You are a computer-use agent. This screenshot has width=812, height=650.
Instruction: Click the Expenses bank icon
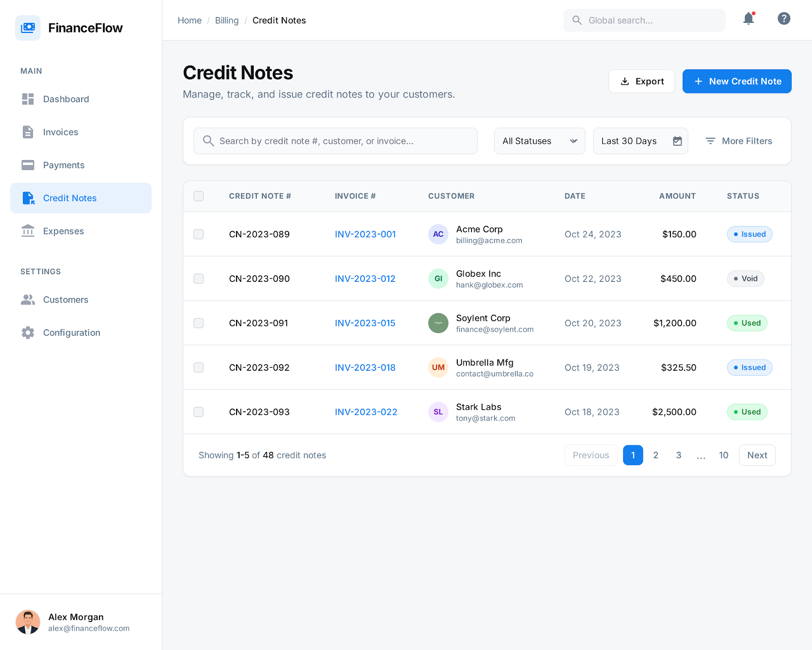(x=28, y=231)
